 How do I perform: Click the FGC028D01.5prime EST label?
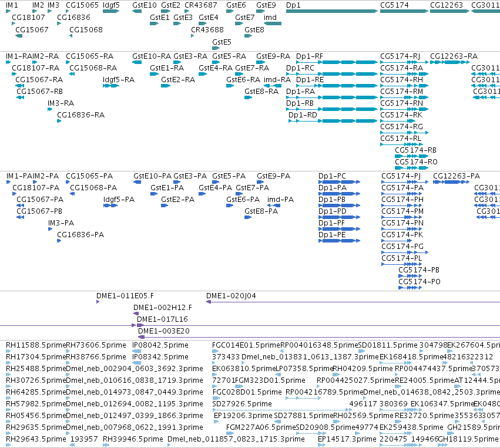coord(247,392)
